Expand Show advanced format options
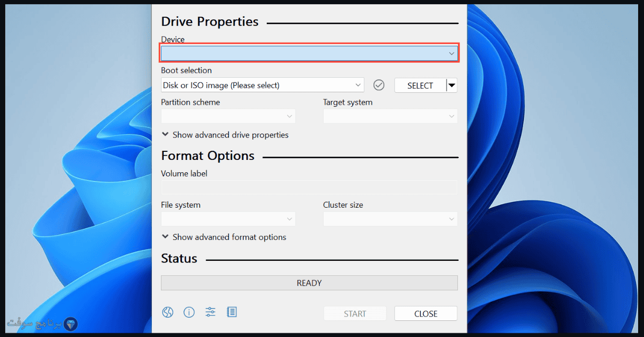This screenshot has height=337, width=644. (224, 237)
